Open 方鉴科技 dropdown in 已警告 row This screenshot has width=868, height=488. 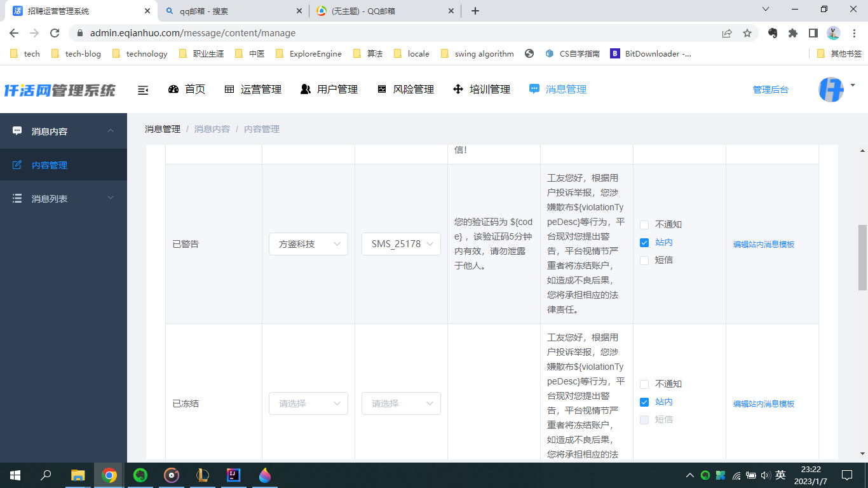(x=308, y=244)
